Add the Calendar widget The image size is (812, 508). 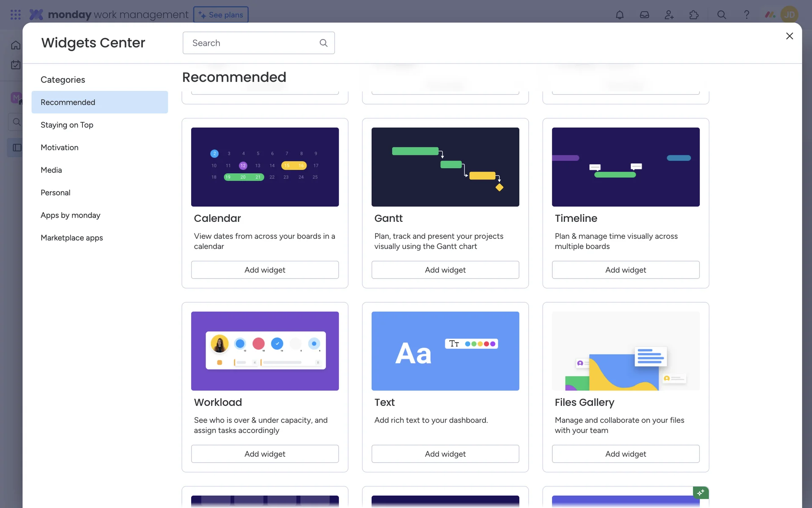[x=265, y=270]
